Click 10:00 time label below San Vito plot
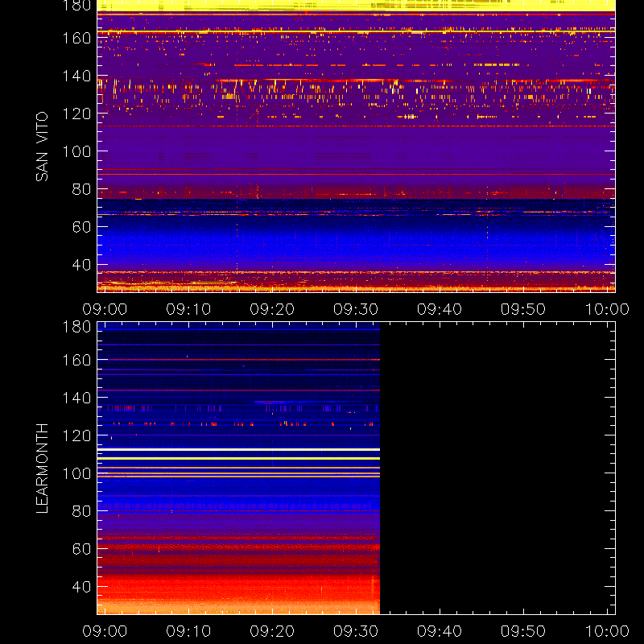644x644 pixels. pos(607,309)
